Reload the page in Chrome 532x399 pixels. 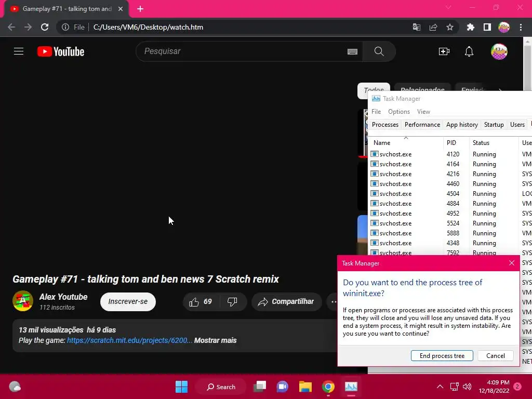tap(45, 27)
